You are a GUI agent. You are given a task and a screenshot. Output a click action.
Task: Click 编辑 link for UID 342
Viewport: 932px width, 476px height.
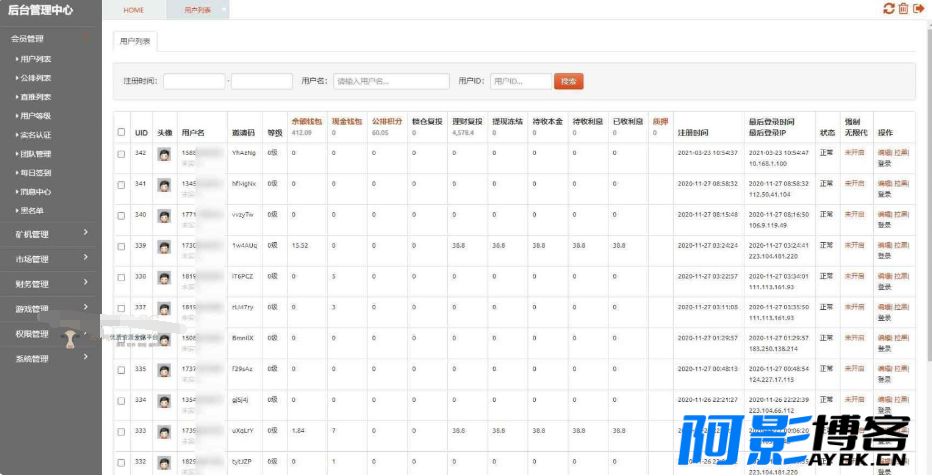coord(884,152)
